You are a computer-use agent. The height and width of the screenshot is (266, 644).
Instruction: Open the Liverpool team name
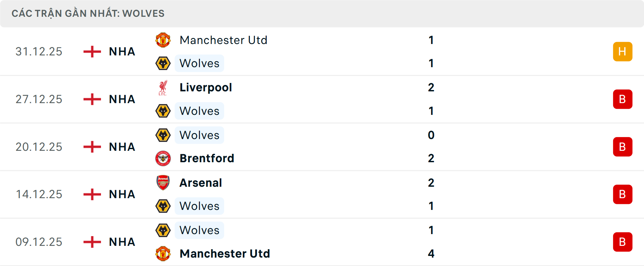[x=206, y=88]
